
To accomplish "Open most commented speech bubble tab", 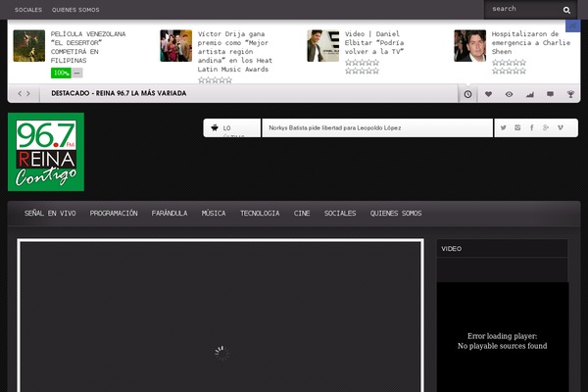I will (550, 94).
